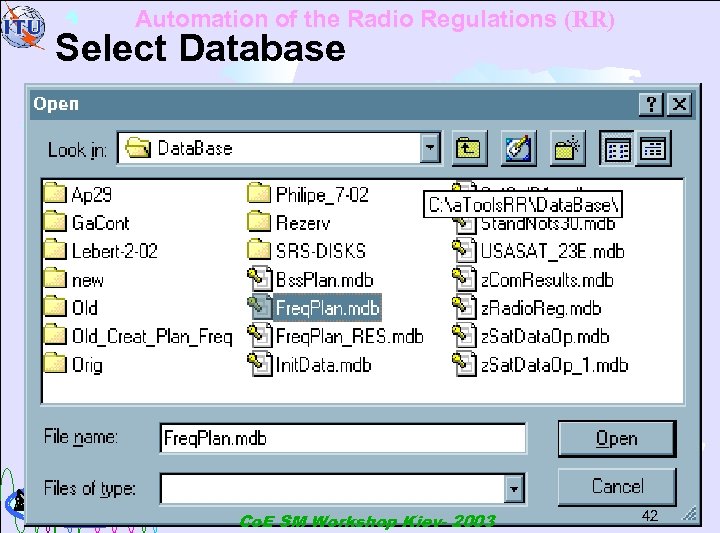Select the InitData.mdb file icon

click(x=260, y=364)
